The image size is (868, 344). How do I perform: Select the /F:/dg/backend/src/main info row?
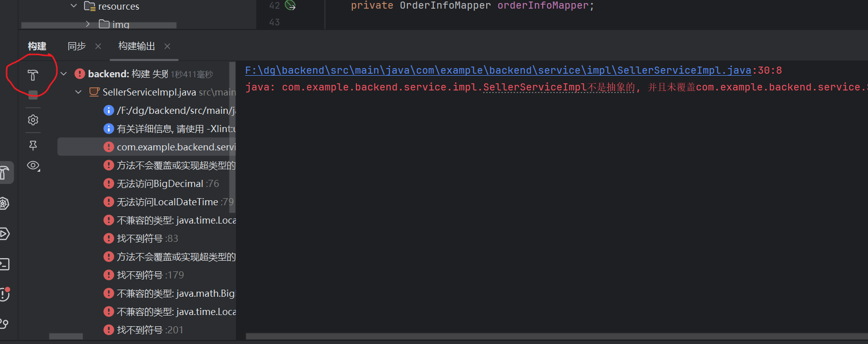point(146,110)
